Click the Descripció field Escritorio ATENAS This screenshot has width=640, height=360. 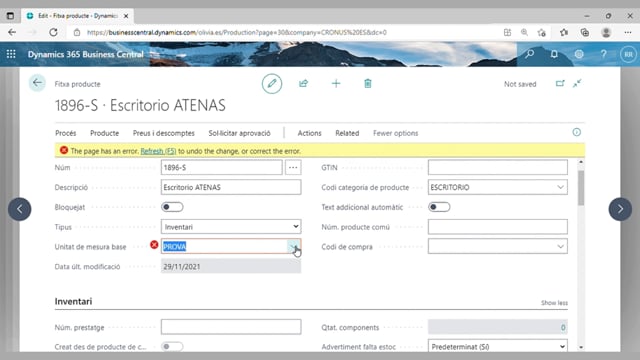coord(231,187)
